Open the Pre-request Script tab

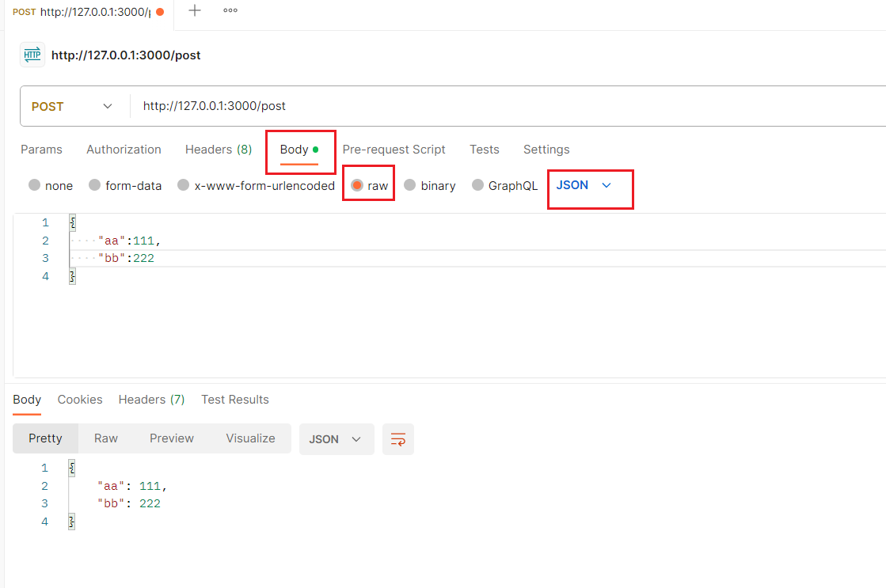pyautogui.click(x=394, y=150)
